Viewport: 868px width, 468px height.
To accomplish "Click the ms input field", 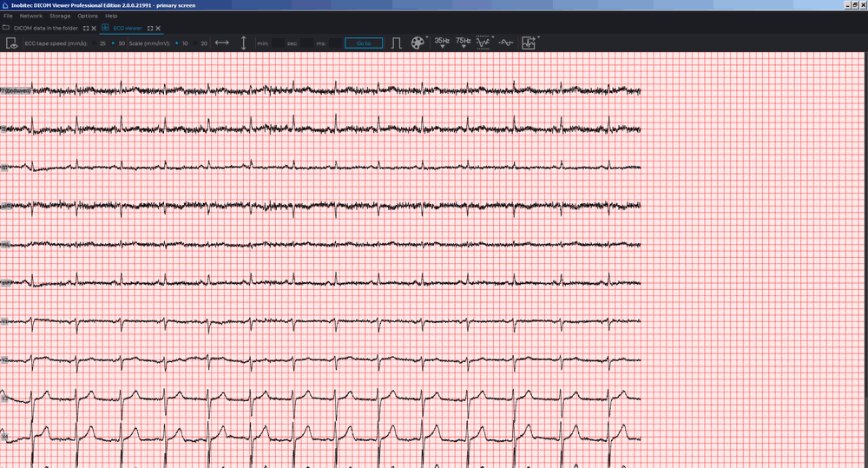I will coord(335,43).
